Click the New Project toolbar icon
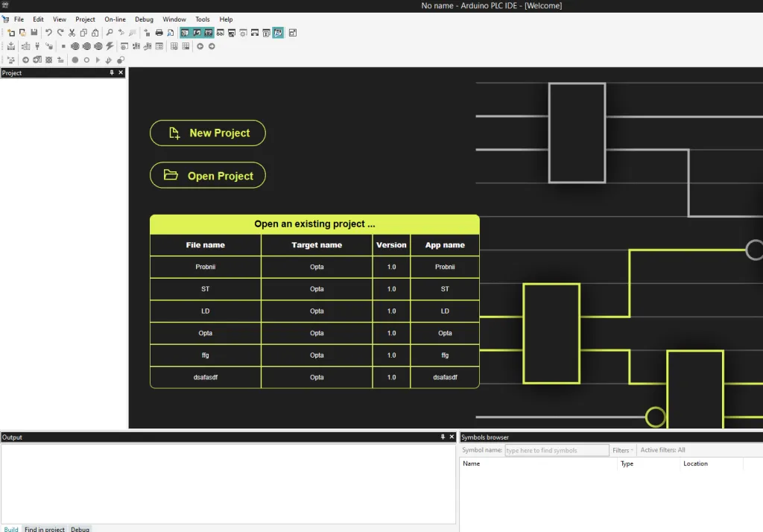763x532 pixels. tap(11, 33)
